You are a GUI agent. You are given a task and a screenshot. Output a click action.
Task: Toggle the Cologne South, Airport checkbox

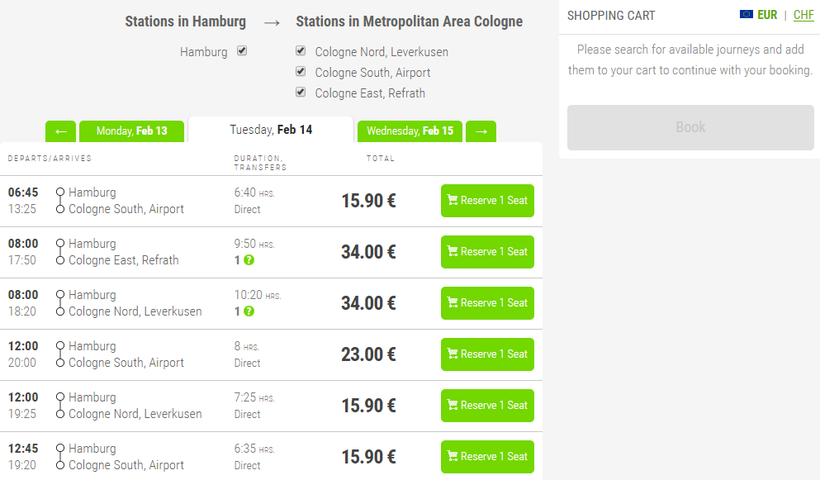click(301, 72)
